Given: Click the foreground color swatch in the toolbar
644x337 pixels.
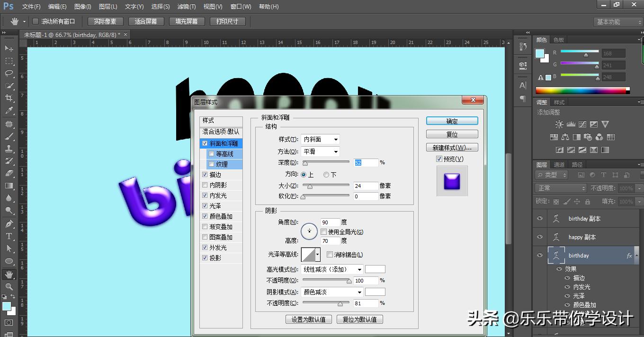Looking at the screenshot, I should point(7,306).
